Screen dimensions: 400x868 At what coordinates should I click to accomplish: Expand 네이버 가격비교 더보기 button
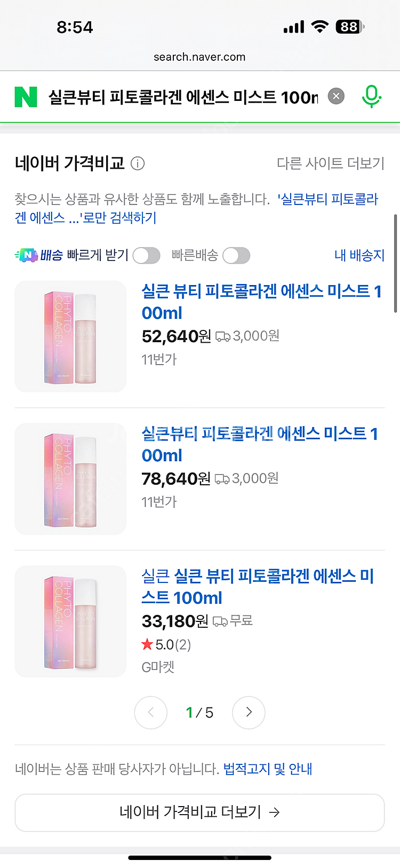point(199,812)
